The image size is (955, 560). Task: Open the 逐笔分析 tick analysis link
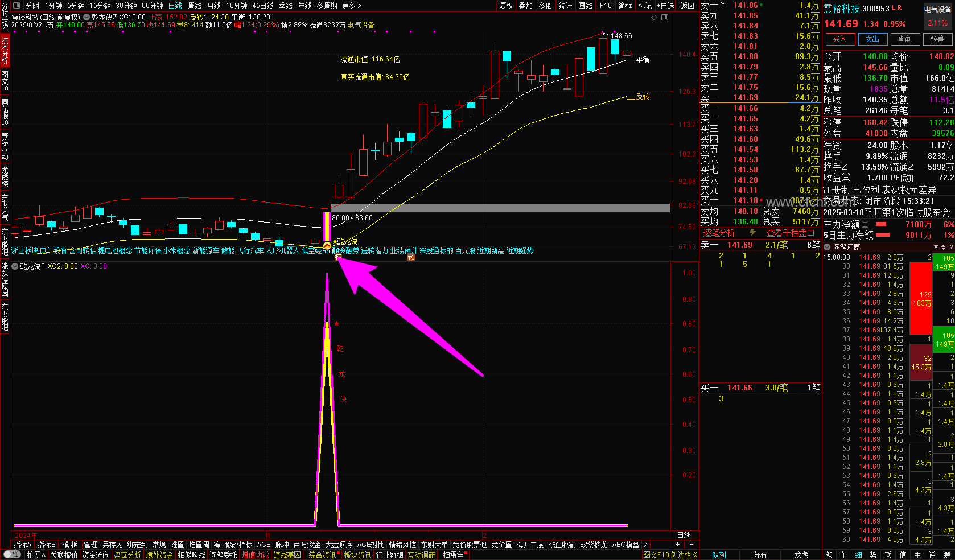click(x=719, y=233)
